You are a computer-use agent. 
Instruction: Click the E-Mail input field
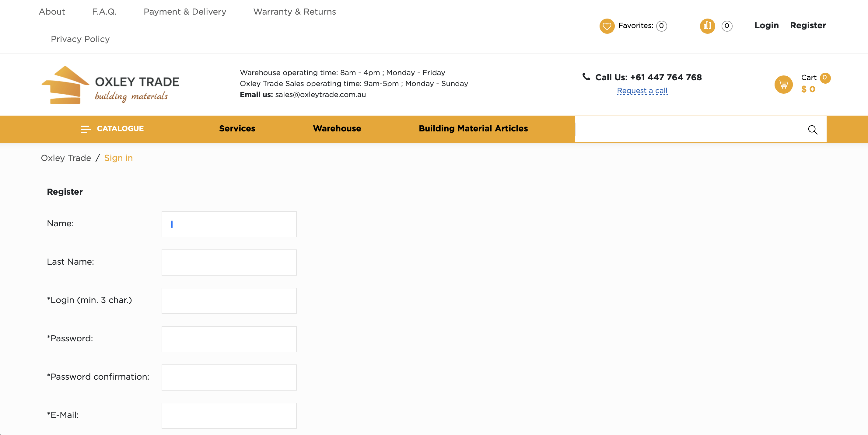pyautogui.click(x=229, y=416)
